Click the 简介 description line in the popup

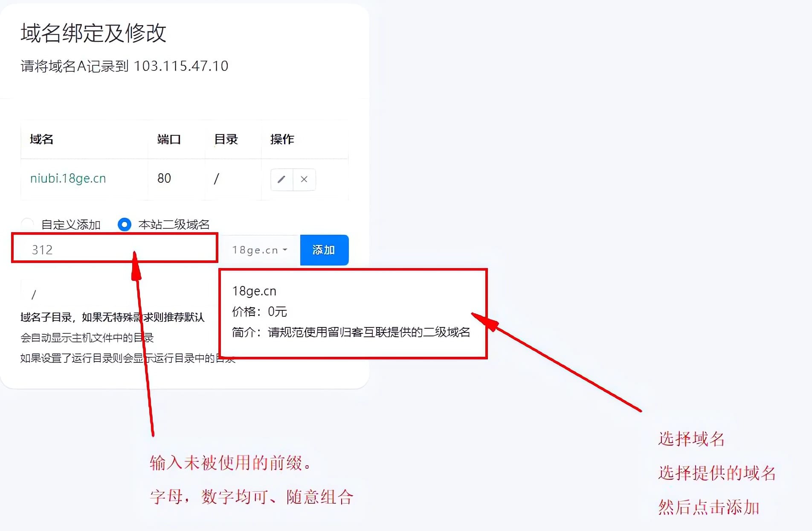point(351,332)
